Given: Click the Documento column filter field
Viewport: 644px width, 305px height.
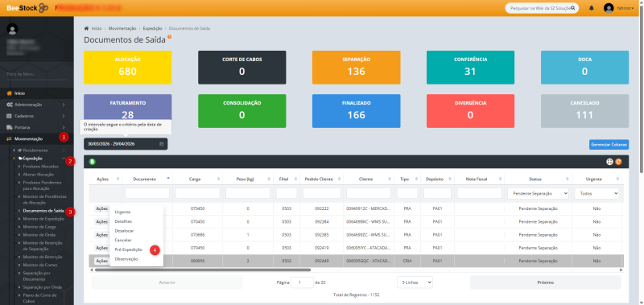Looking at the screenshot, I should 147,193.
